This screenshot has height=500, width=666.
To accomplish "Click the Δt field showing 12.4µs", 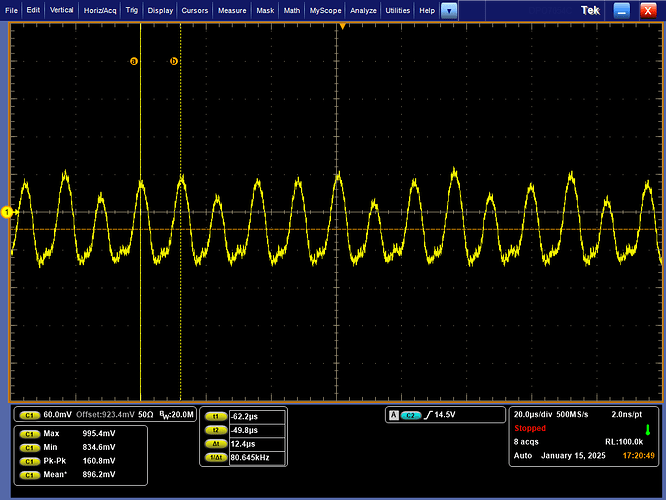I will coord(257,444).
